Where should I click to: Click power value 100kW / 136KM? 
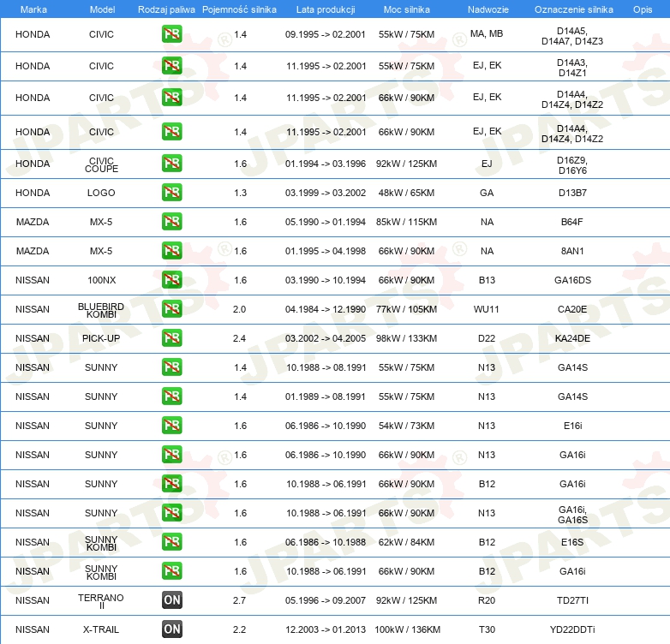(407, 629)
